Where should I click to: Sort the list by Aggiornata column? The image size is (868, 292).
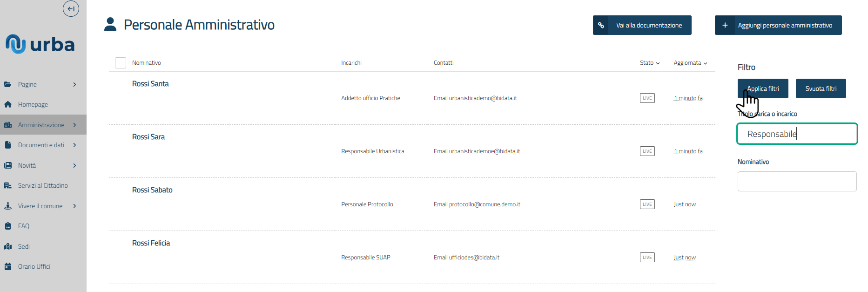pyautogui.click(x=690, y=63)
